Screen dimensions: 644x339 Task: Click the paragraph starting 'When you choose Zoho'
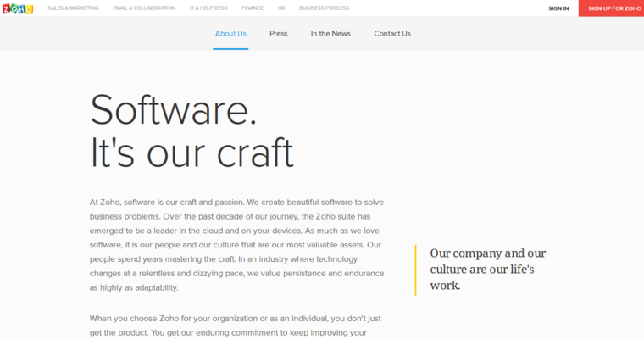coord(236,325)
